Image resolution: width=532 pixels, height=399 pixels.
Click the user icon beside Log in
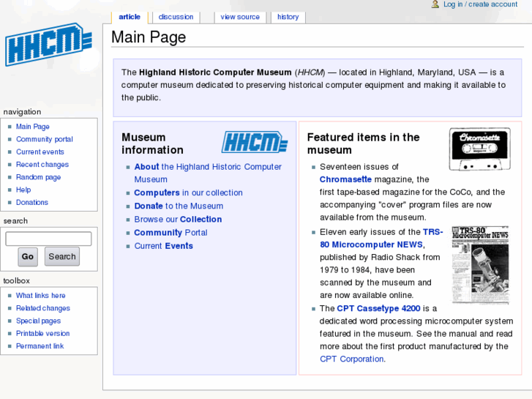coord(435,4)
